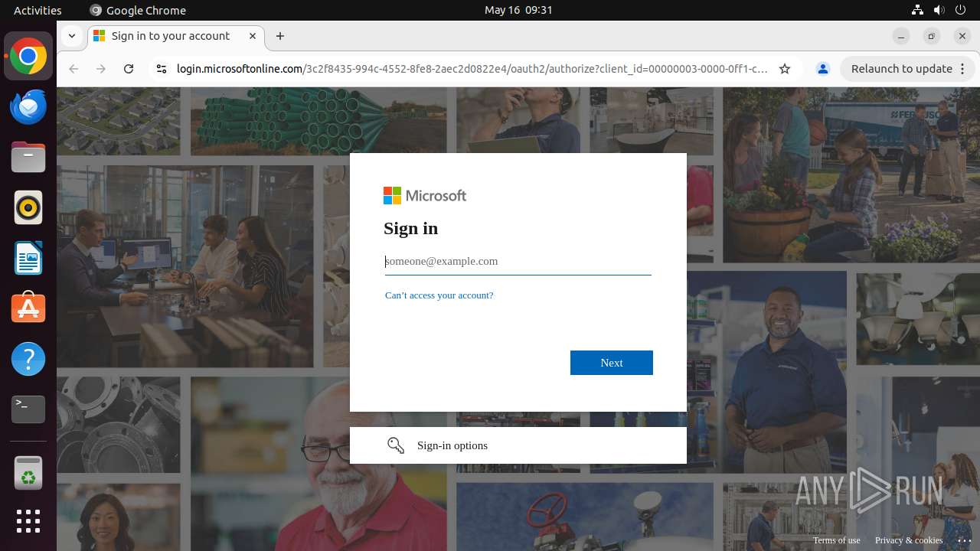Click the Microsoft logo
Screen dimensions: 980x551
point(425,196)
